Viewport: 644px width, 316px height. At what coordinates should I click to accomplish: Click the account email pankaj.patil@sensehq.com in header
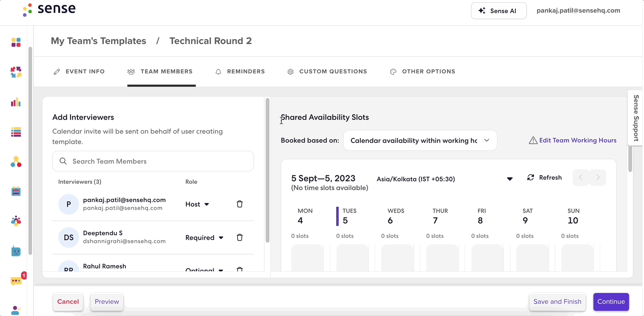(578, 10)
